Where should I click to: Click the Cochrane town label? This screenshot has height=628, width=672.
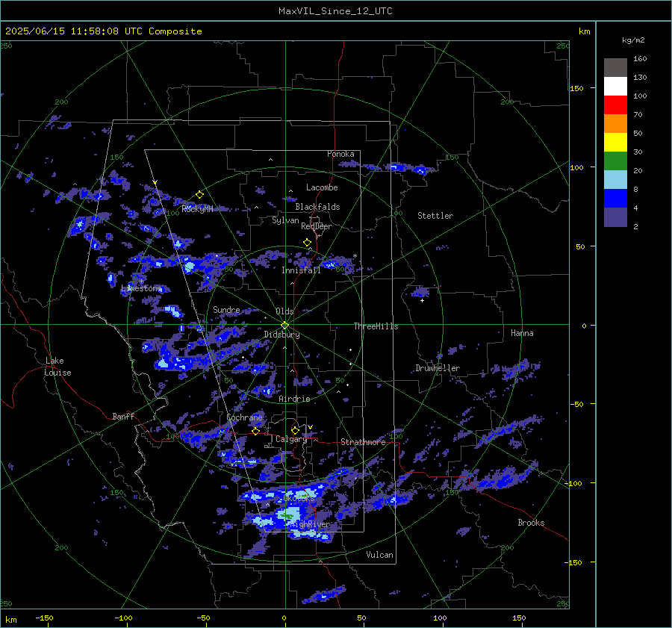pyautogui.click(x=244, y=417)
